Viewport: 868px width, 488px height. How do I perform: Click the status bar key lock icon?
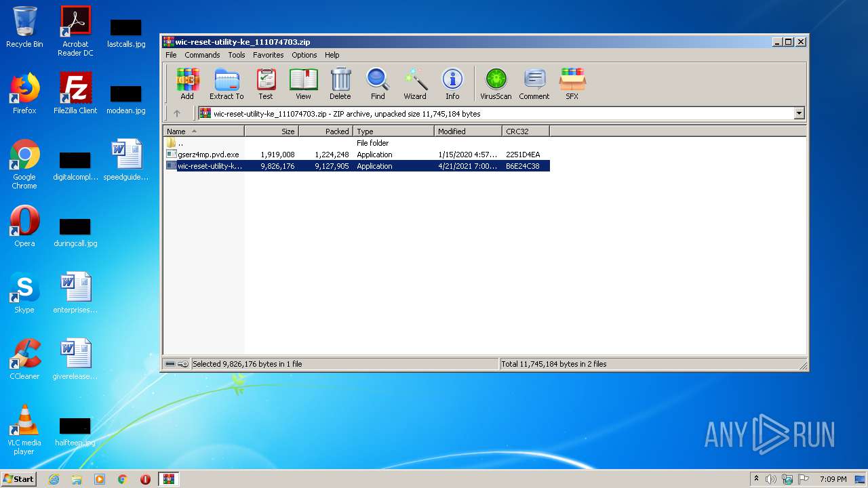pyautogui.click(x=183, y=364)
